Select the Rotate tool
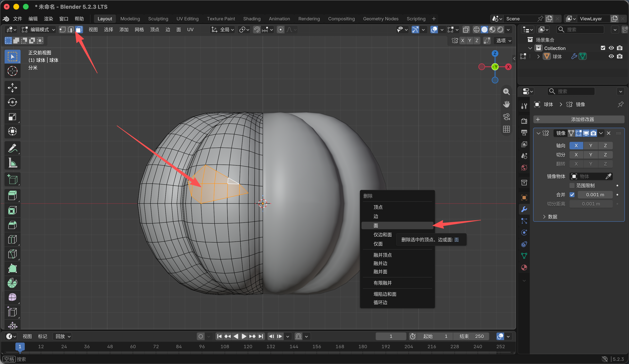This screenshot has height=364, width=629. tap(12, 102)
